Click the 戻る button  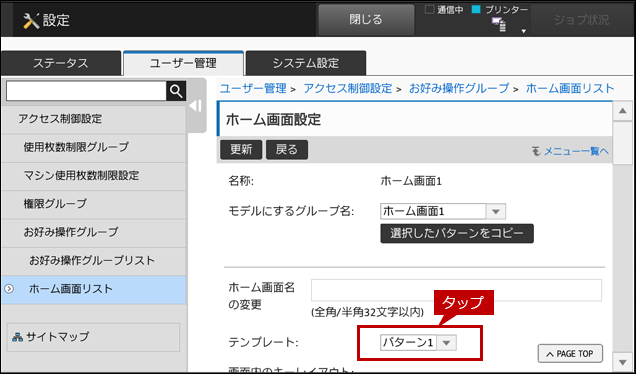coord(287,150)
